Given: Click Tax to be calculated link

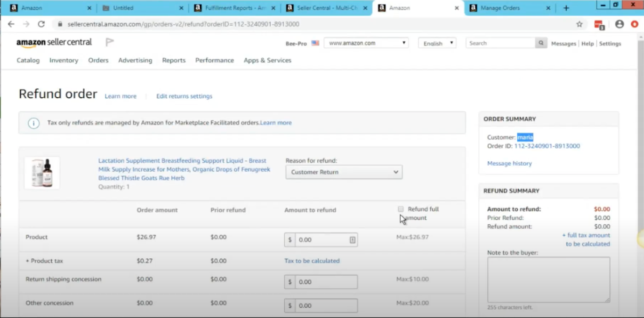Looking at the screenshot, I should tap(312, 261).
